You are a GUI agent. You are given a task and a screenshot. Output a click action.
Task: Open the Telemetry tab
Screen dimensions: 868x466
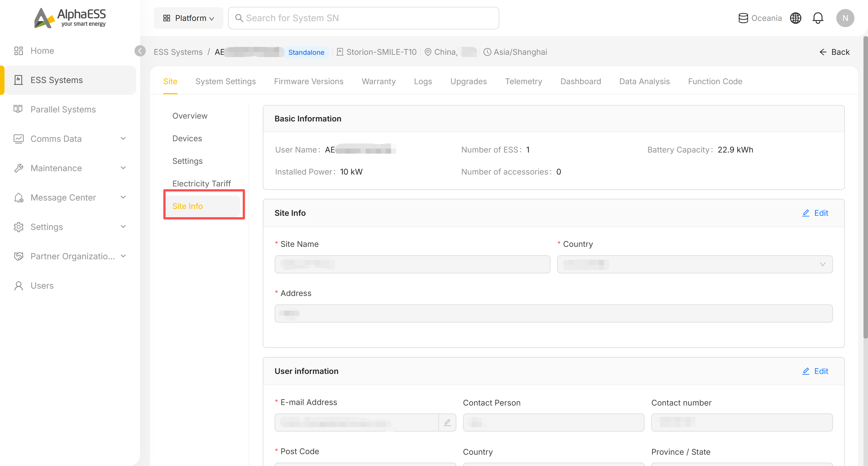(524, 82)
